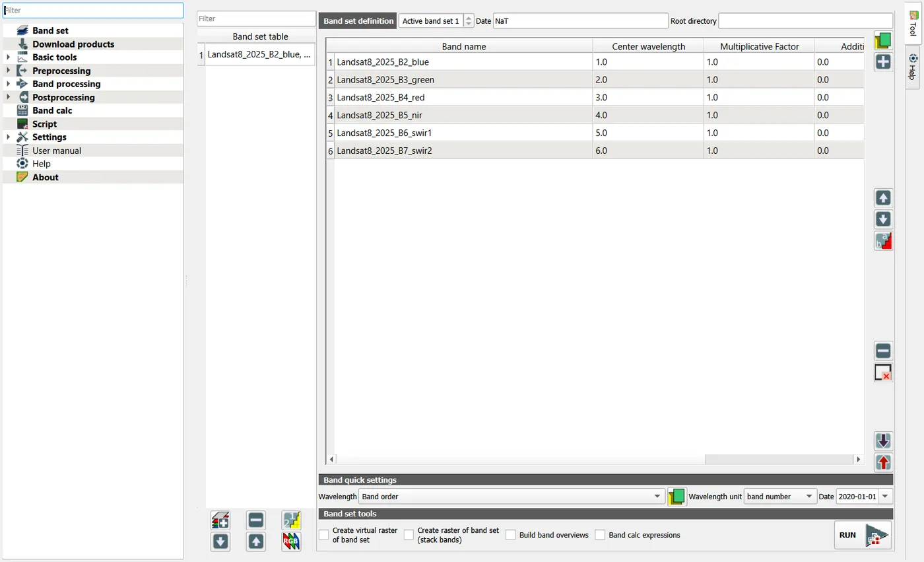Clear all bands from the band set

pyautogui.click(x=883, y=372)
